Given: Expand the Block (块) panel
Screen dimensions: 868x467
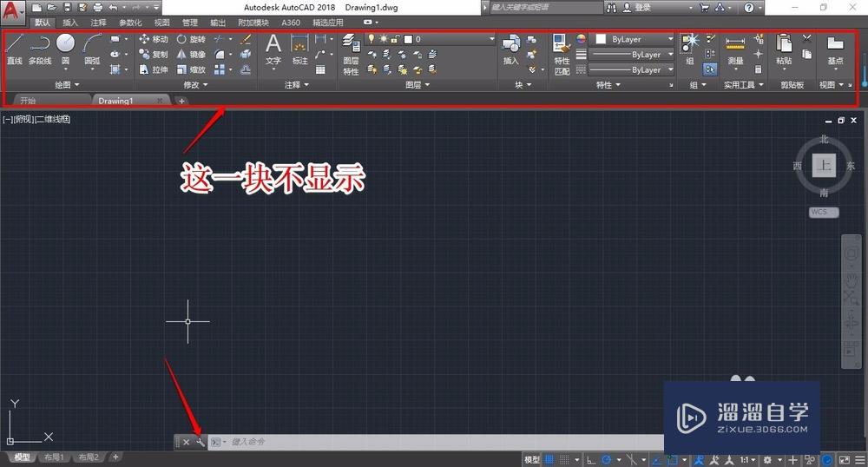Looking at the screenshot, I should (523, 85).
